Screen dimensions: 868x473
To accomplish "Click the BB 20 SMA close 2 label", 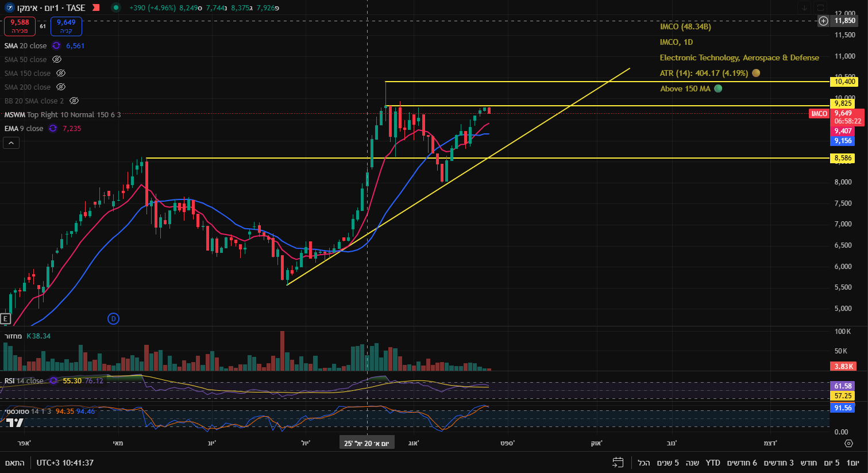I will pos(34,101).
